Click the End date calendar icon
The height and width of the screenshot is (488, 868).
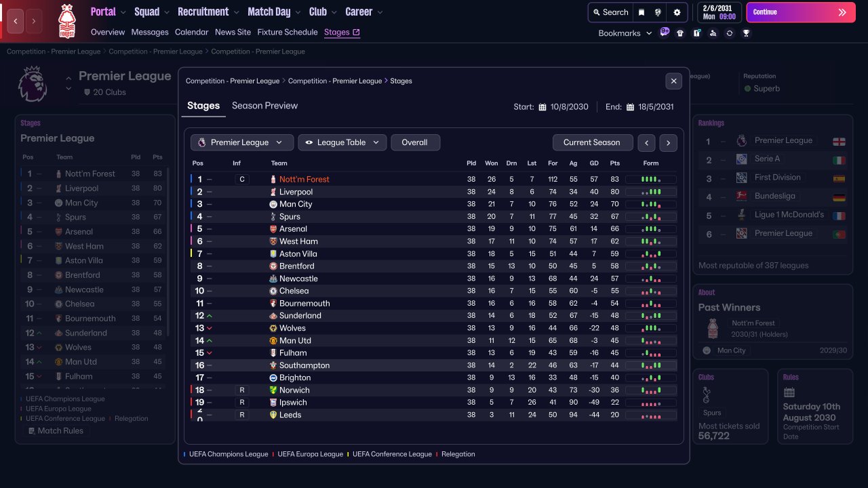click(630, 107)
